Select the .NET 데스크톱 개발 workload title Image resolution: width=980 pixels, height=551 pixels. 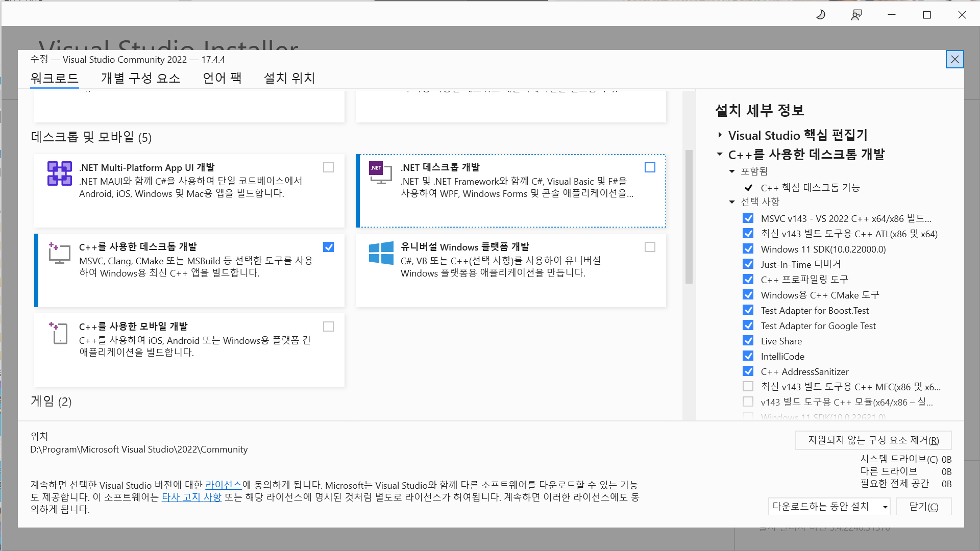(440, 167)
